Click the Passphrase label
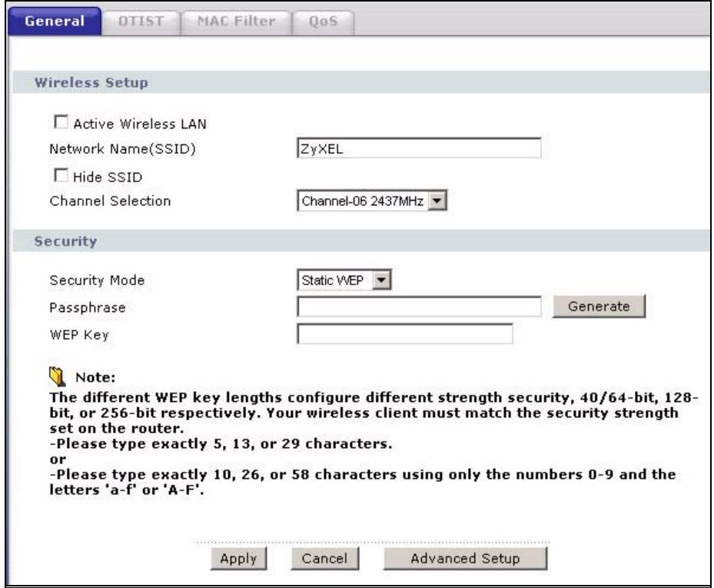Image resolution: width=714 pixels, height=588 pixels. click(x=88, y=308)
